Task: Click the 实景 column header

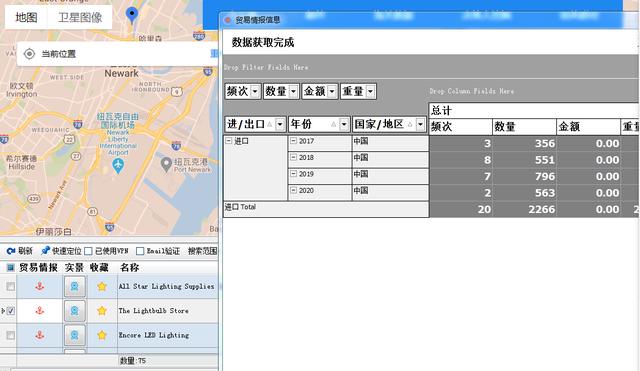Action: [74, 268]
